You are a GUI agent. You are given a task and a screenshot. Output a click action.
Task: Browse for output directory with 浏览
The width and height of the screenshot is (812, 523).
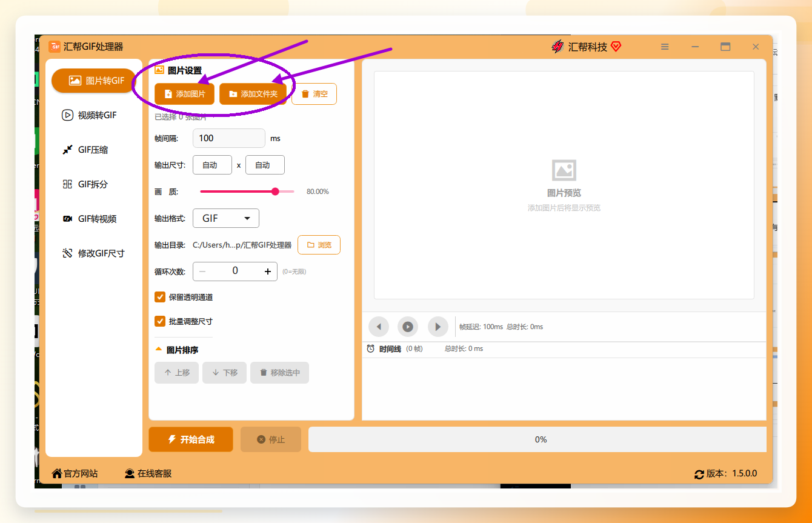tap(319, 245)
